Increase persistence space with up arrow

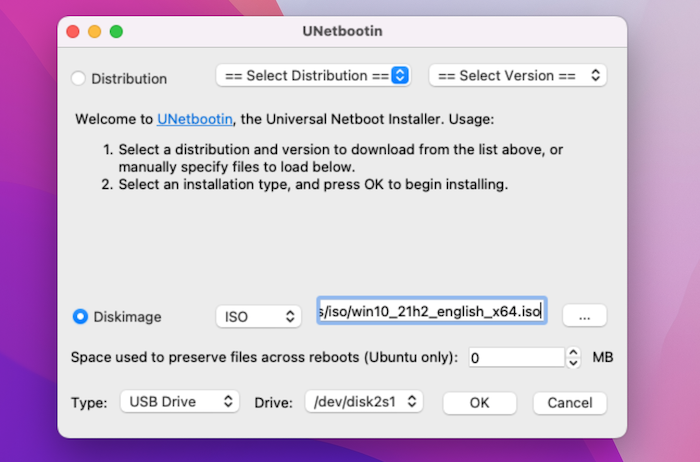pyautogui.click(x=573, y=353)
